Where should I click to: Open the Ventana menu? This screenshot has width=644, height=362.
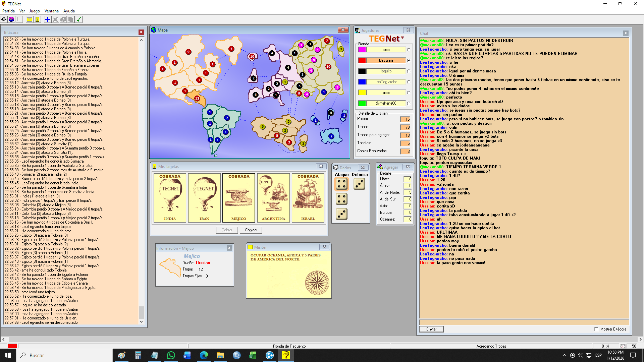point(51,11)
